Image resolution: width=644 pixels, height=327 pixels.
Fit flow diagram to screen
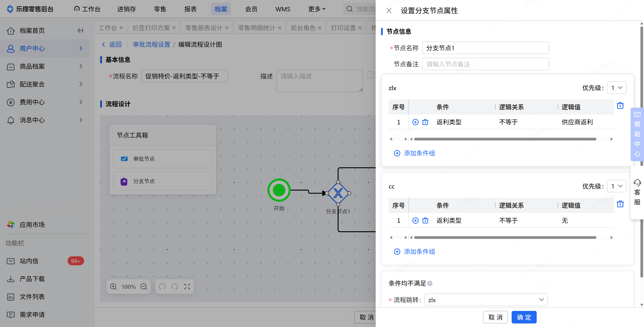pos(187,287)
